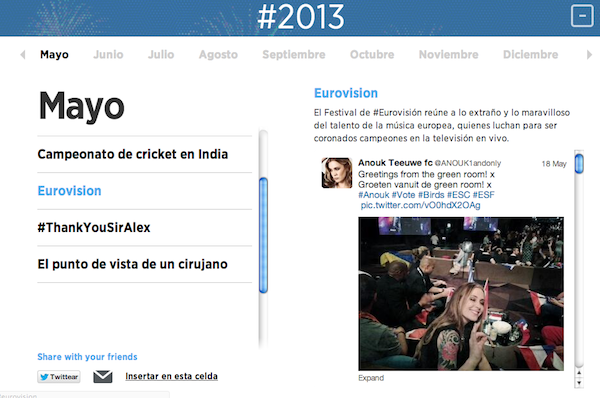Click tweet panel scroll down arrow
The width and height of the screenshot is (600, 398).
point(579,382)
